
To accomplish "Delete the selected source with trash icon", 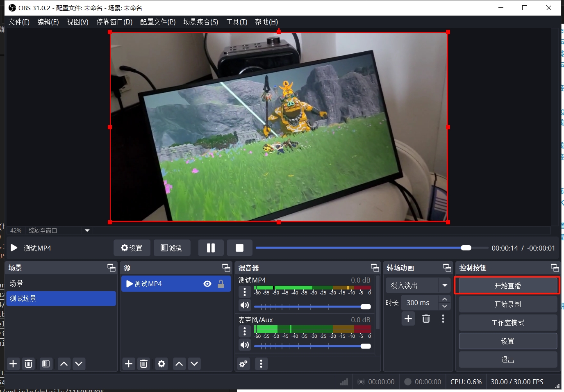I will (x=144, y=364).
